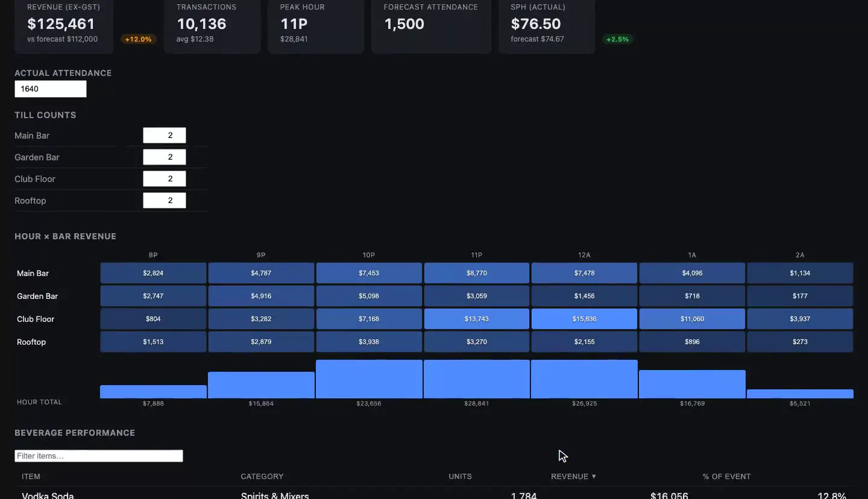This screenshot has height=499, width=868.
Task: Open the Revenue (ex-GST) $125,461 card
Action: (64, 27)
